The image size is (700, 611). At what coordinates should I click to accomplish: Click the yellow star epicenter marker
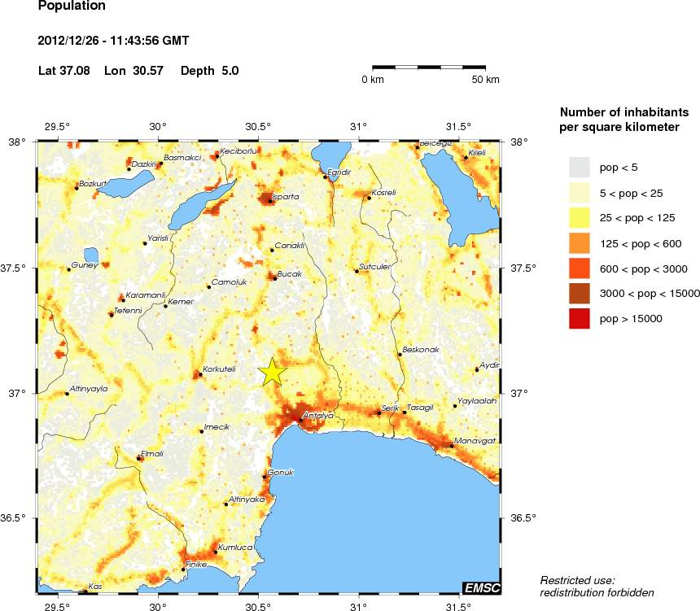click(x=273, y=372)
